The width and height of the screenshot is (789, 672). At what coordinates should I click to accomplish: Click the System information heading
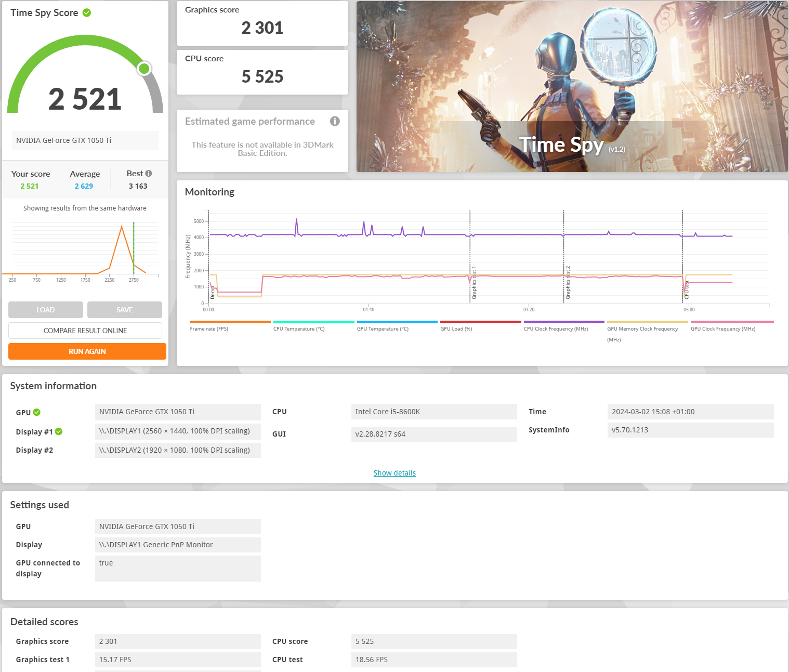(x=54, y=386)
